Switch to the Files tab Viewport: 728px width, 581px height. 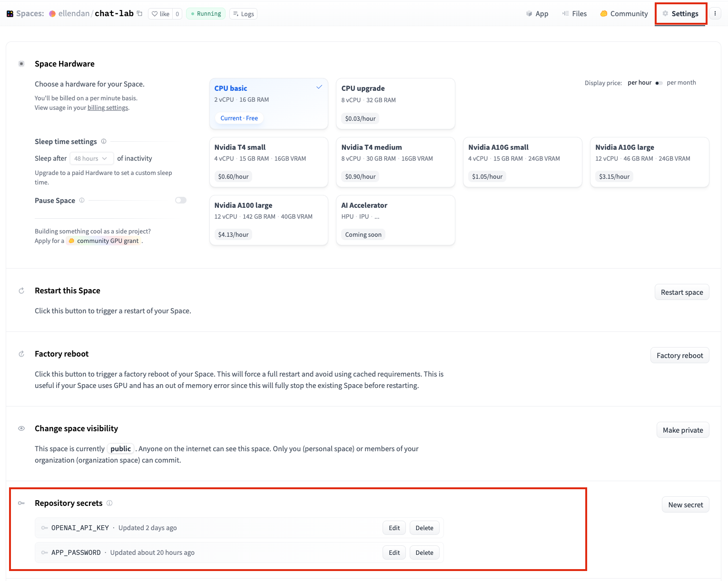point(574,14)
